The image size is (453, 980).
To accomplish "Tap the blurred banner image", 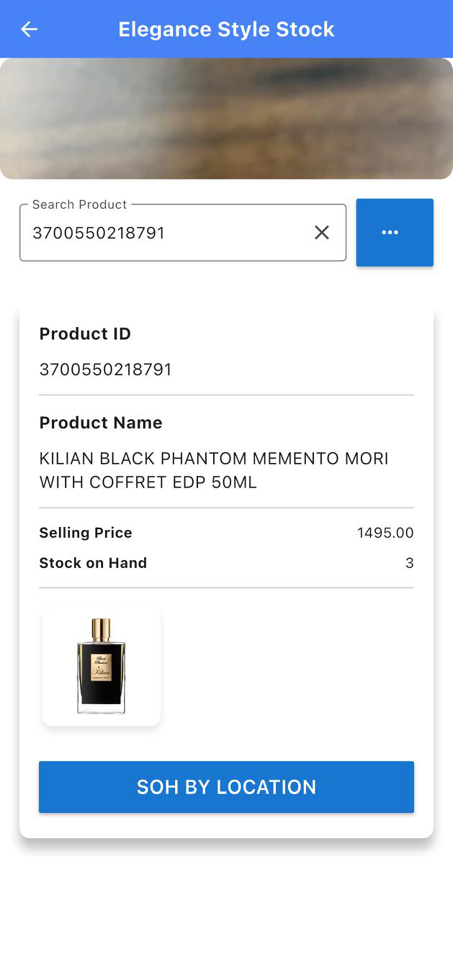I will click(226, 118).
